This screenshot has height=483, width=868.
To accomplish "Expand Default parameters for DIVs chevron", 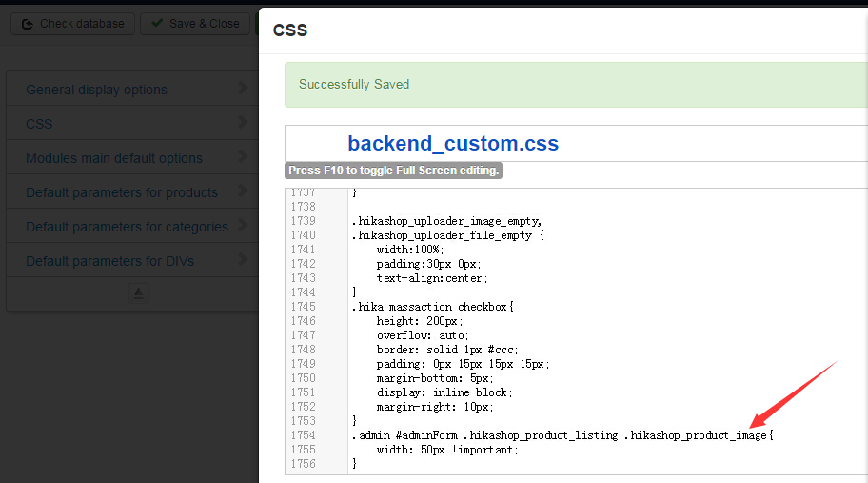I will point(244,260).
